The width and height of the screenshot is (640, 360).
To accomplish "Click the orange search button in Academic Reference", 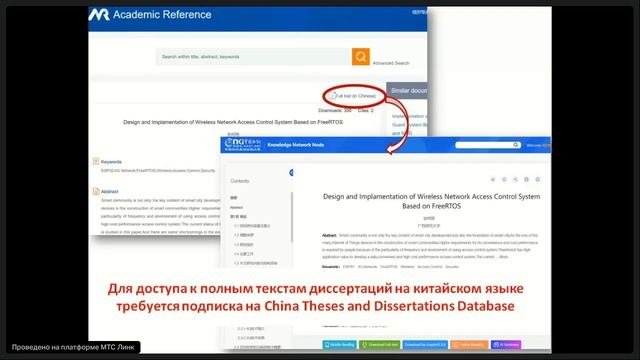I will [361, 57].
